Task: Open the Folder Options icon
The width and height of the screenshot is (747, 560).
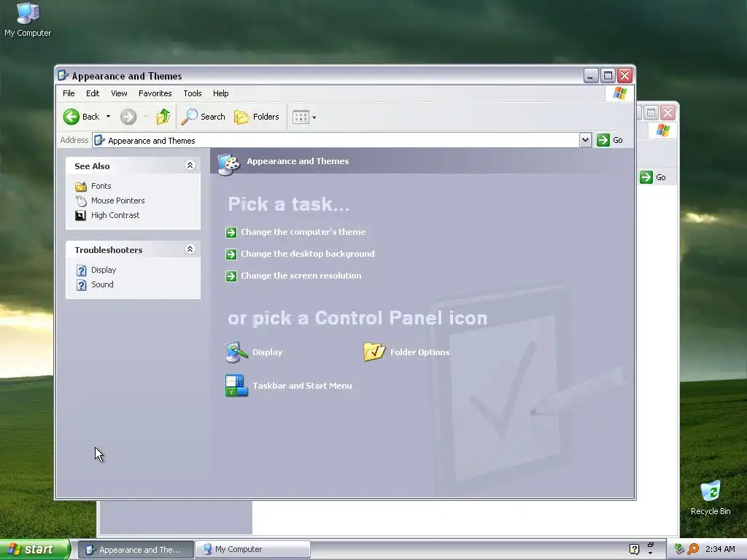Action: (374, 352)
